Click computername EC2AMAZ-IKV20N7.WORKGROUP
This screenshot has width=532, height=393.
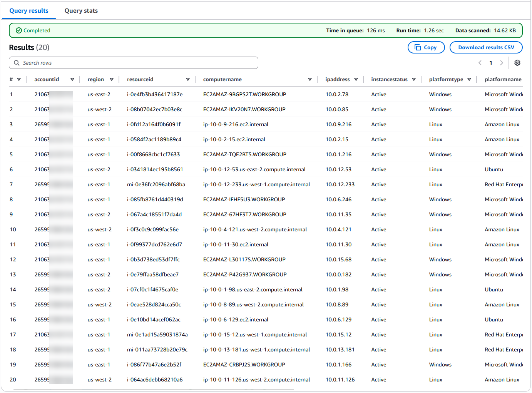pyautogui.click(x=244, y=109)
